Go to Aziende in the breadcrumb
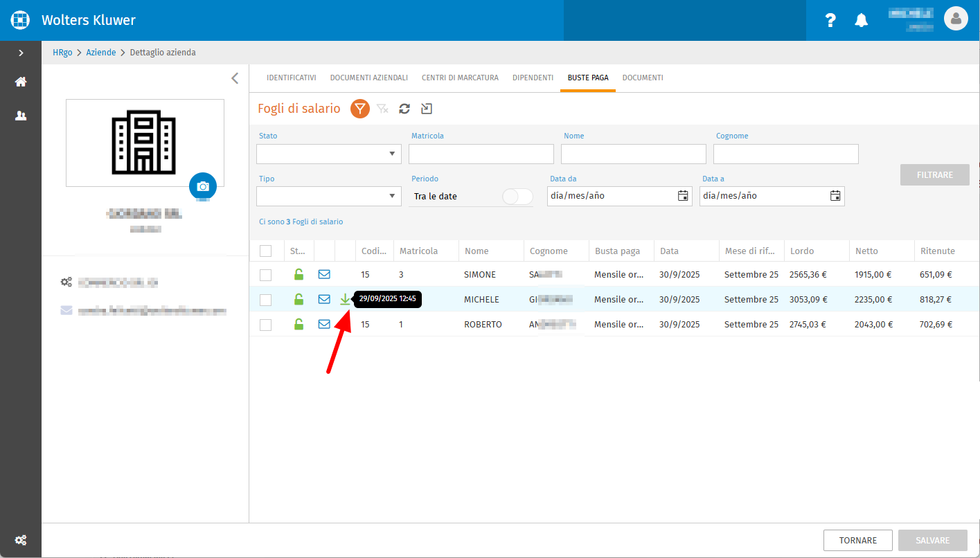This screenshot has height=558, width=980. 101,53
